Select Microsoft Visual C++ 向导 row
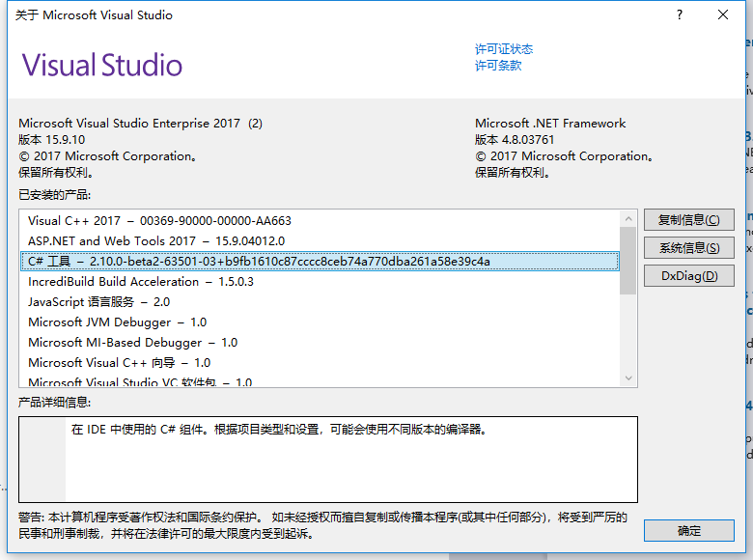The width and height of the screenshot is (753, 560). click(x=320, y=363)
